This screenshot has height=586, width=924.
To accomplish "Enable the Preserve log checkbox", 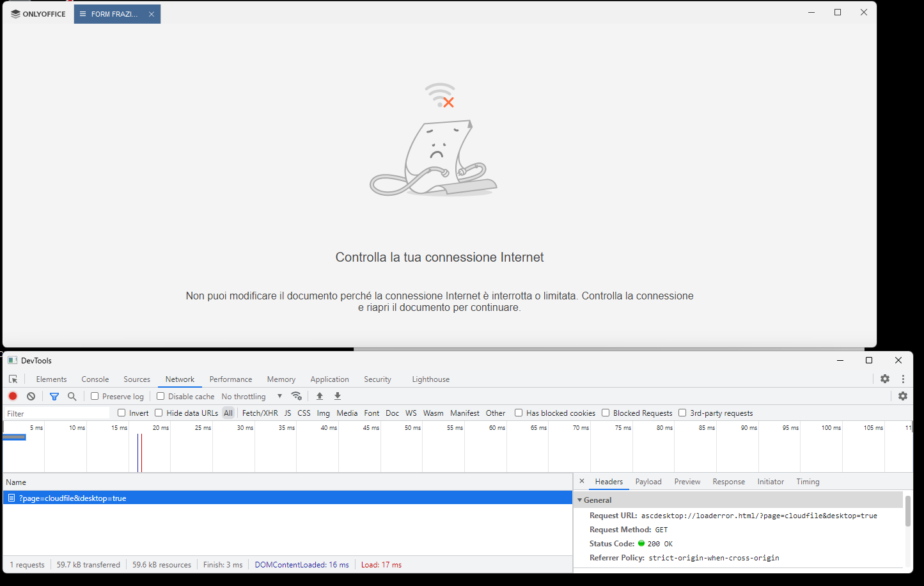I will (95, 396).
